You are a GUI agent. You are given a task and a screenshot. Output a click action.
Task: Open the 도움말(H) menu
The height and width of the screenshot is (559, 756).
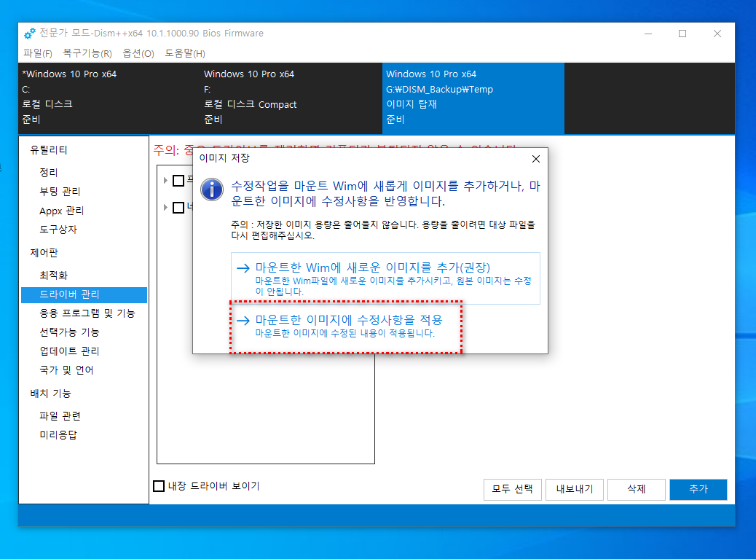click(185, 53)
